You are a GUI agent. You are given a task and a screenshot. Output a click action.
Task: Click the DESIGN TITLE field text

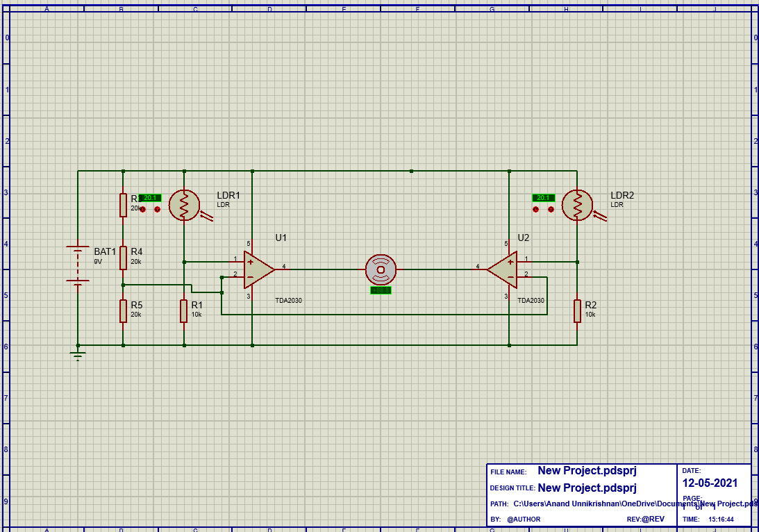(x=512, y=488)
